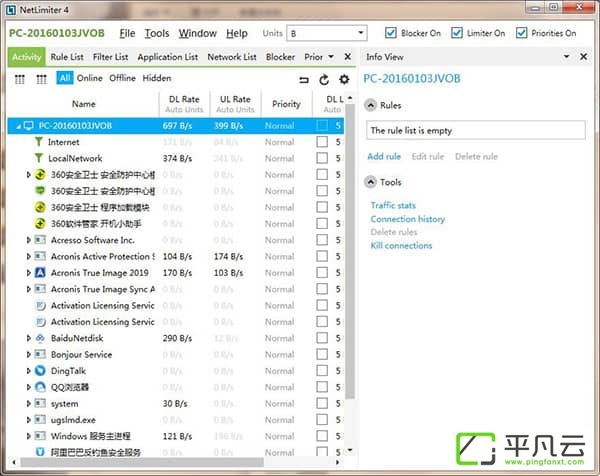The image size is (600, 476).
Task: Toggle the Priorities On checkbox
Action: [521, 33]
